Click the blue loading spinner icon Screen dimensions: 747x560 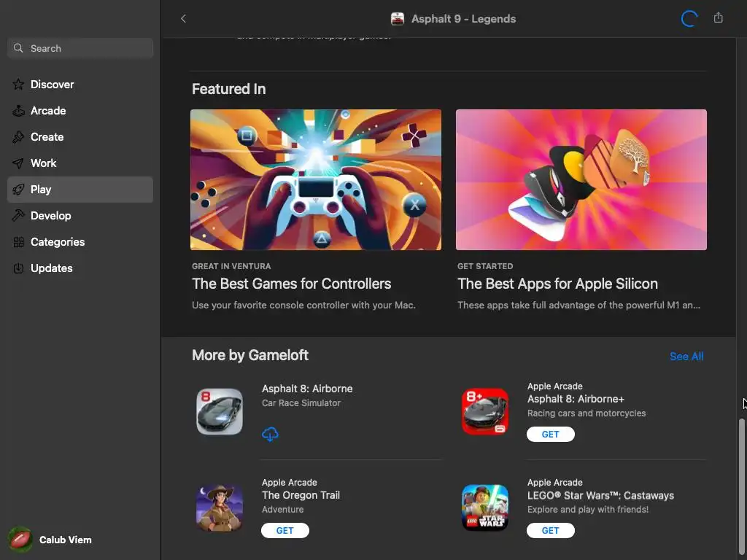(689, 18)
